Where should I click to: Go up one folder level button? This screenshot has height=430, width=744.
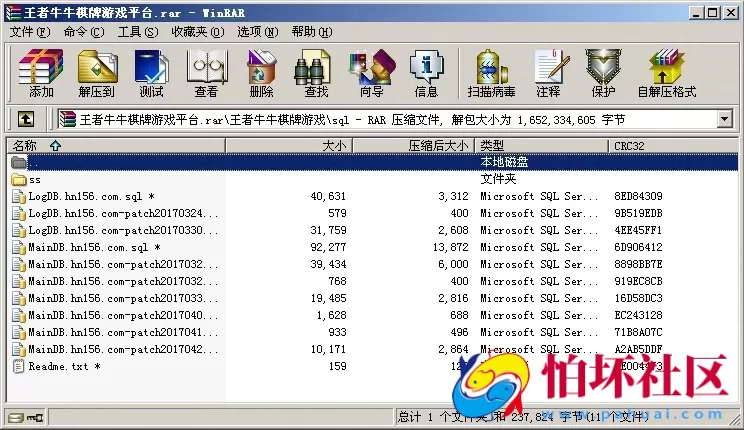27,119
